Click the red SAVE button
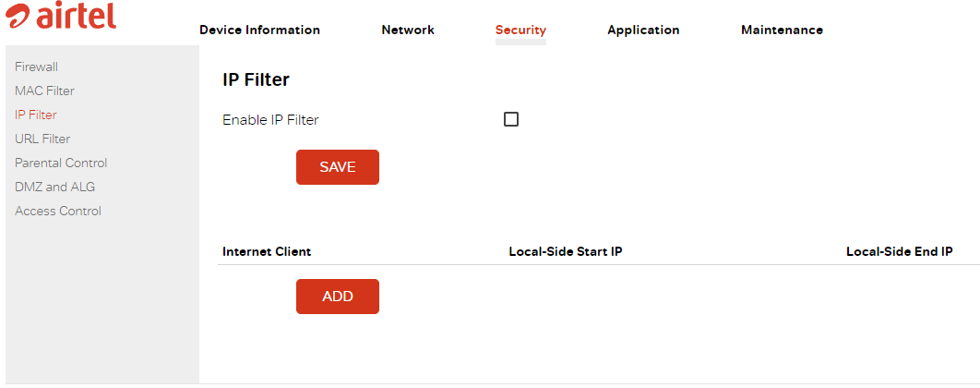The width and height of the screenshot is (980, 388). coord(338,167)
